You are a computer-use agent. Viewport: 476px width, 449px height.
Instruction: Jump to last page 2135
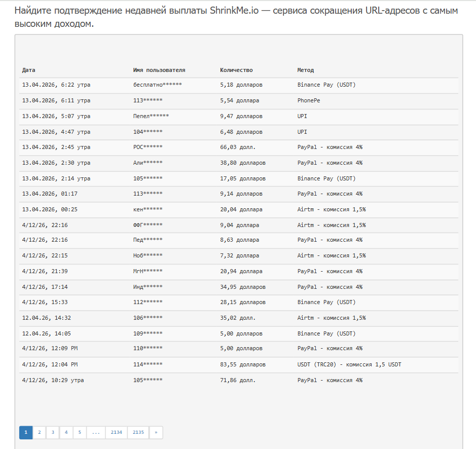(138, 432)
